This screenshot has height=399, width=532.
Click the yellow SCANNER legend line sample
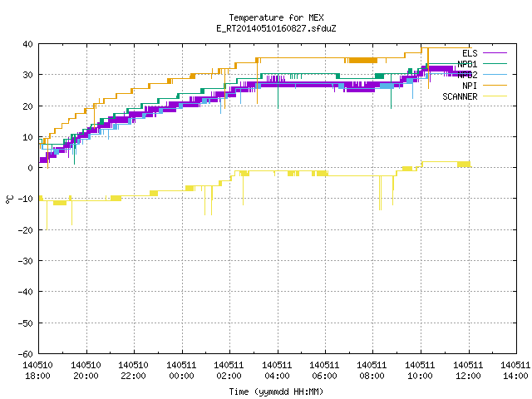[495, 96]
